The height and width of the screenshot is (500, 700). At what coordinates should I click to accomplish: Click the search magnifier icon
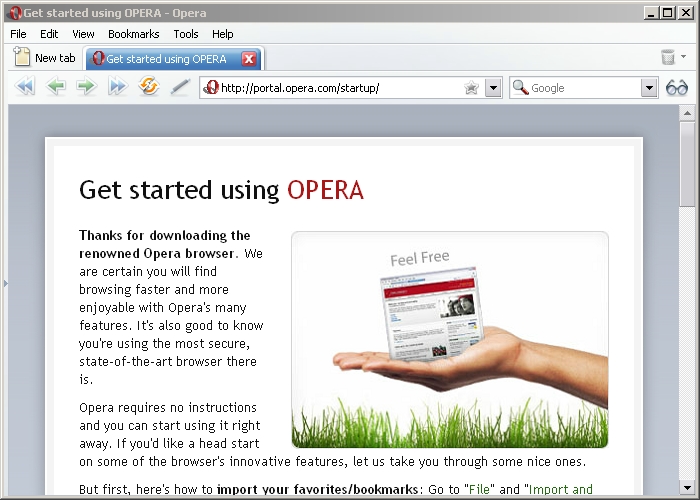click(521, 87)
